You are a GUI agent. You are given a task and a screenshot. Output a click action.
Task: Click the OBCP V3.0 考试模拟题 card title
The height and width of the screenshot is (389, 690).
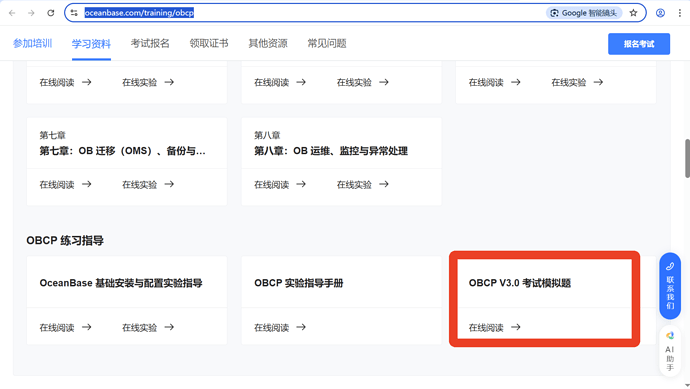(520, 283)
